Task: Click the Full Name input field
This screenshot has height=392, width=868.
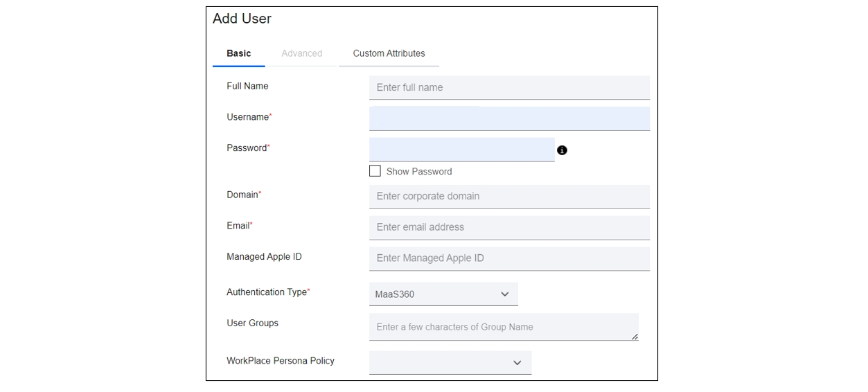Action: click(x=509, y=87)
